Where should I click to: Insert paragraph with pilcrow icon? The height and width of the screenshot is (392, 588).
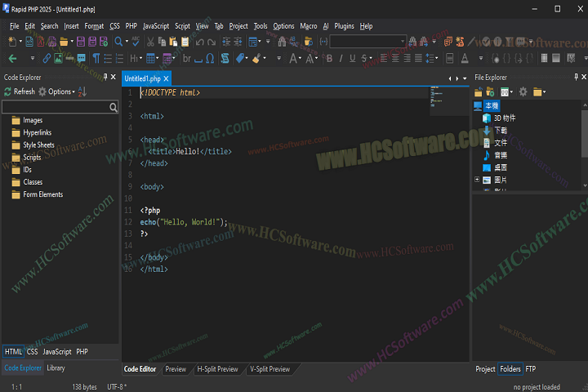[96, 58]
